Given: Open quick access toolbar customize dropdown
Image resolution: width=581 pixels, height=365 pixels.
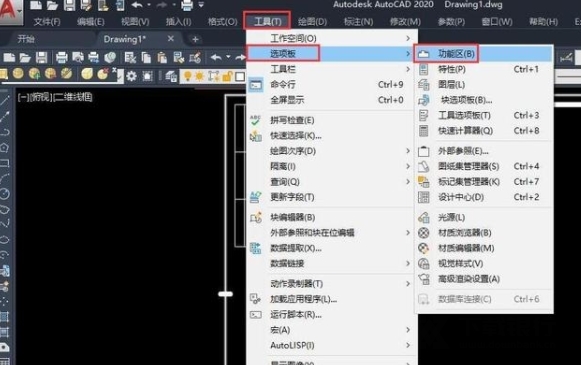Looking at the screenshot, I should tap(201, 5).
